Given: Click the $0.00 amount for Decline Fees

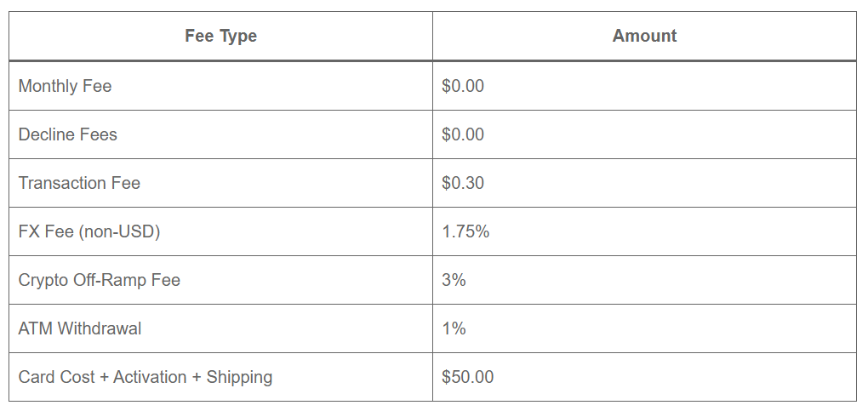Looking at the screenshot, I should [463, 134].
